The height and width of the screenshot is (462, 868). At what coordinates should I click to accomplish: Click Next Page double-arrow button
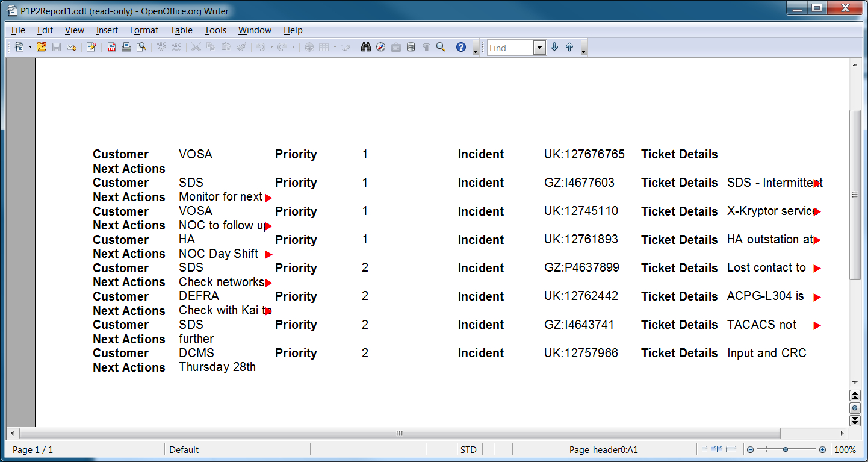(x=854, y=420)
